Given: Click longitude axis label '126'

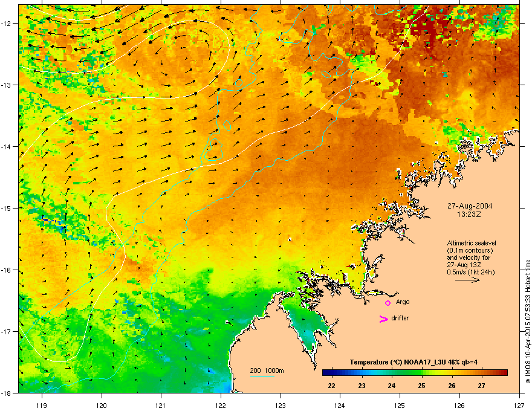Looking at the screenshot, I should coord(459,406).
